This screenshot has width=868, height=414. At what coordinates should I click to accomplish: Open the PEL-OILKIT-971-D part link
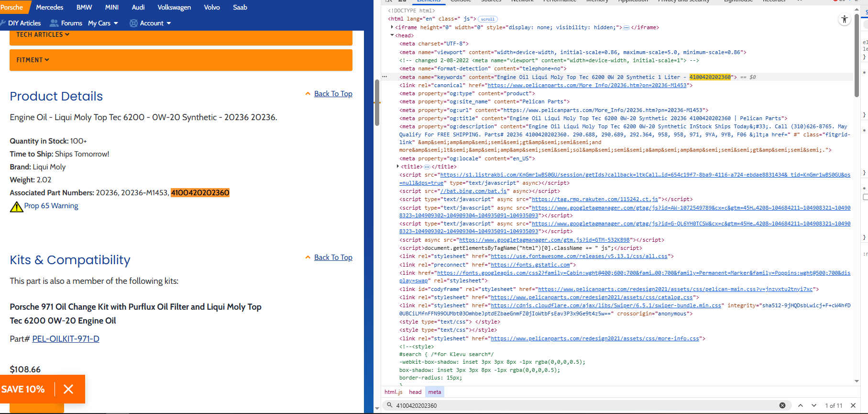[x=66, y=339]
